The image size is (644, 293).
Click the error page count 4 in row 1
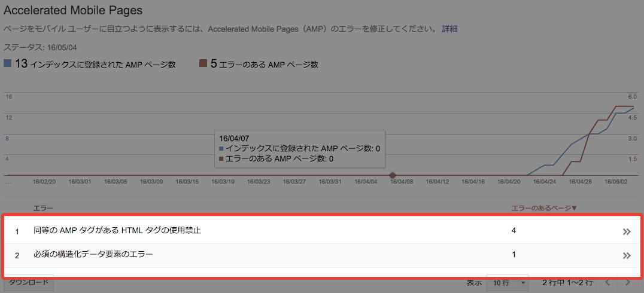[x=514, y=231]
